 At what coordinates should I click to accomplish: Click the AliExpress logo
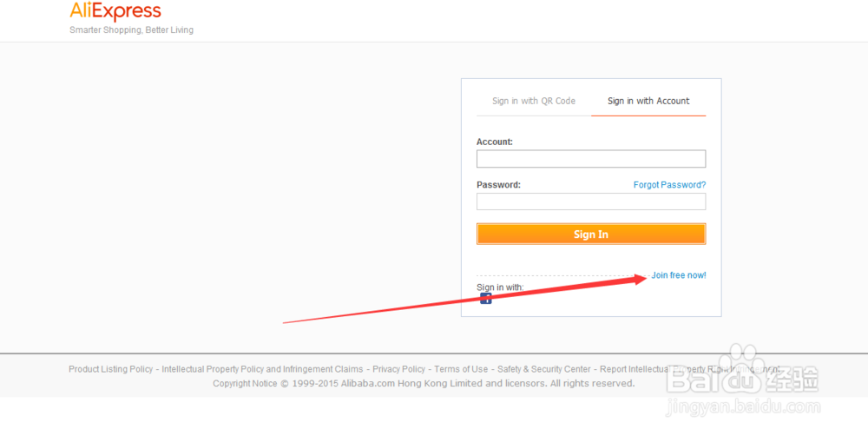coord(115,11)
